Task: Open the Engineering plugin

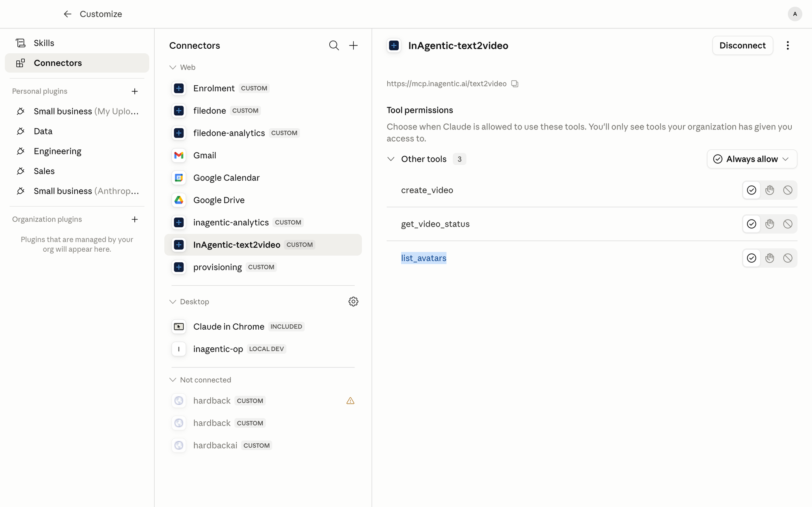Action: (77, 151)
